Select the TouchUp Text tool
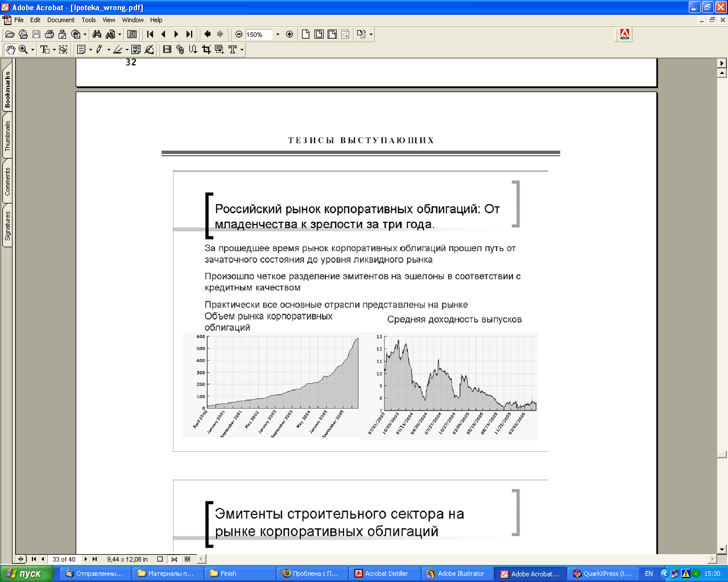 (x=233, y=49)
